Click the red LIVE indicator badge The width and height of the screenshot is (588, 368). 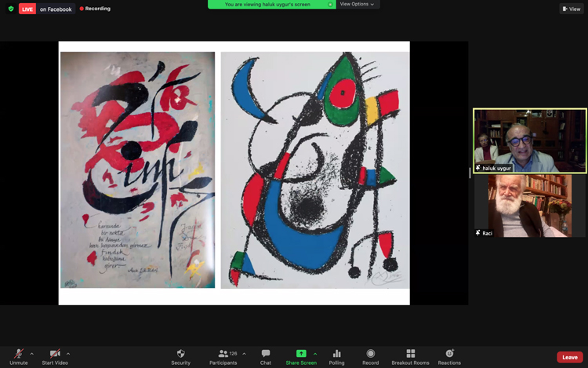[x=27, y=9]
